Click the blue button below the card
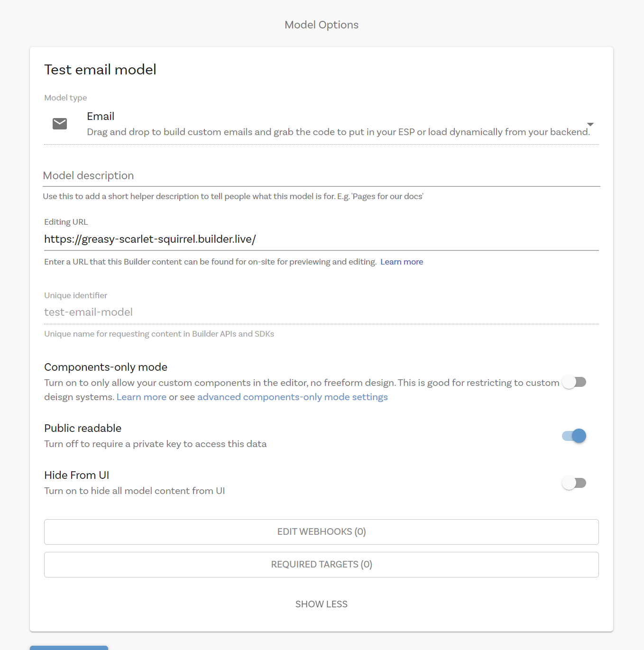Image resolution: width=644 pixels, height=650 pixels. click(69, 648)
